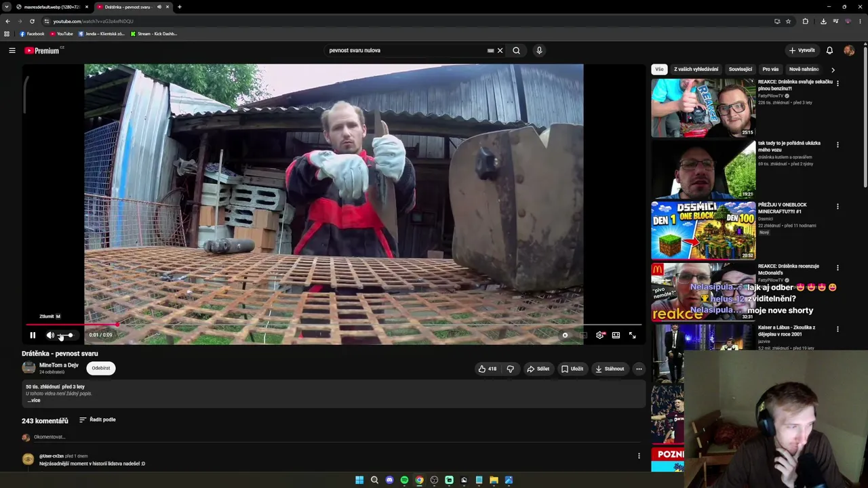The width and height of the screenshot is (868, 488).
Task: Open options for @User-cv2xn comment
Action: pos(639,456)
